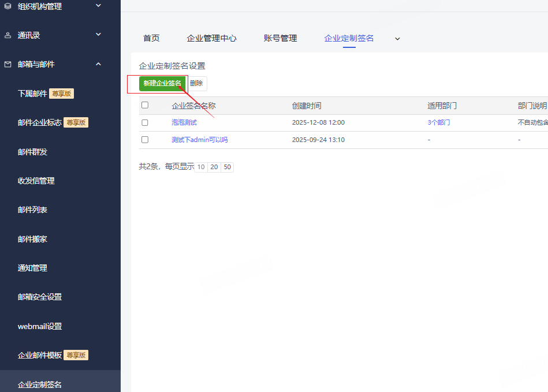
Task: Open 下属邮件 in the sidebar
Action: (x=32, y=94)
